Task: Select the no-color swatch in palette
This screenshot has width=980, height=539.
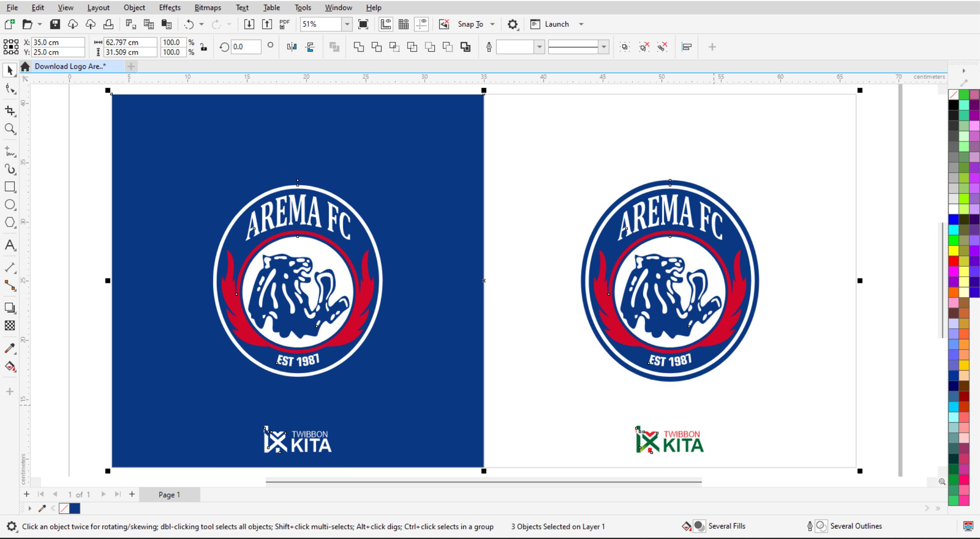Action: (x=954, y=95)
